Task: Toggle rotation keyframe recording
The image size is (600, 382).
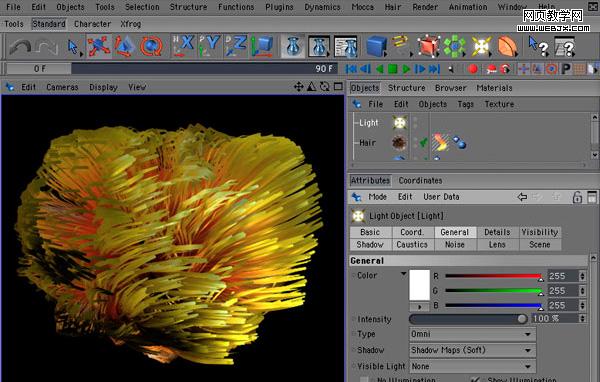Action: [551, 69]
